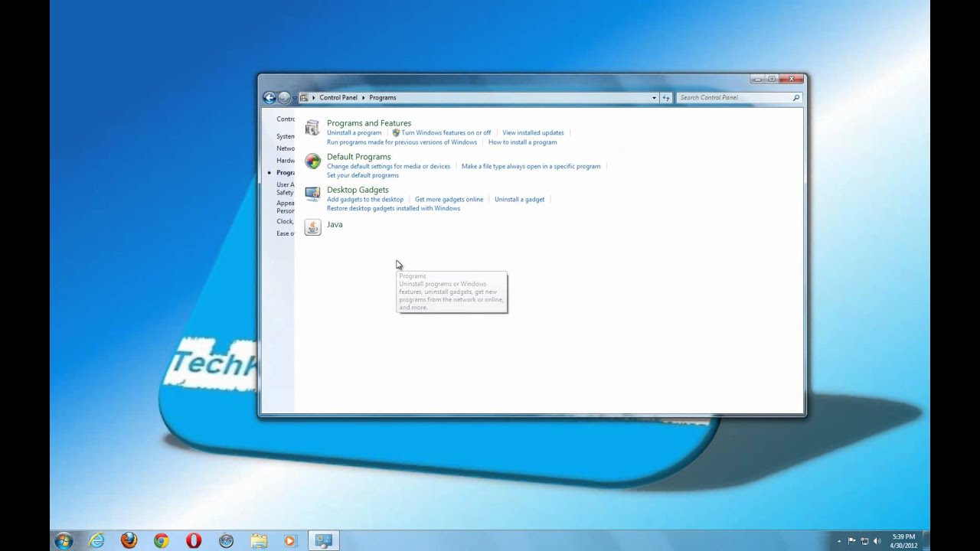Screen dimensions: 980x551
Task: Click Change default settings for media or devices
Action: (388, 166)
